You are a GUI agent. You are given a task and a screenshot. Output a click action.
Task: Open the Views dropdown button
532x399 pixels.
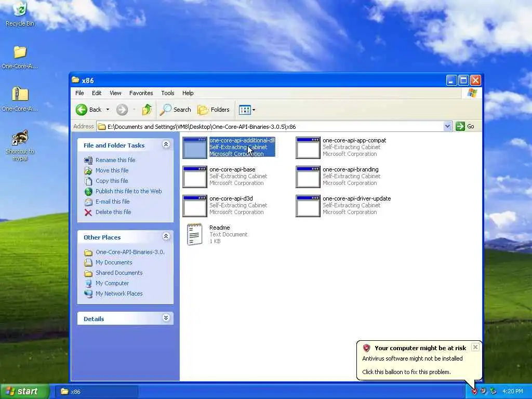click(x=247, y=110)
